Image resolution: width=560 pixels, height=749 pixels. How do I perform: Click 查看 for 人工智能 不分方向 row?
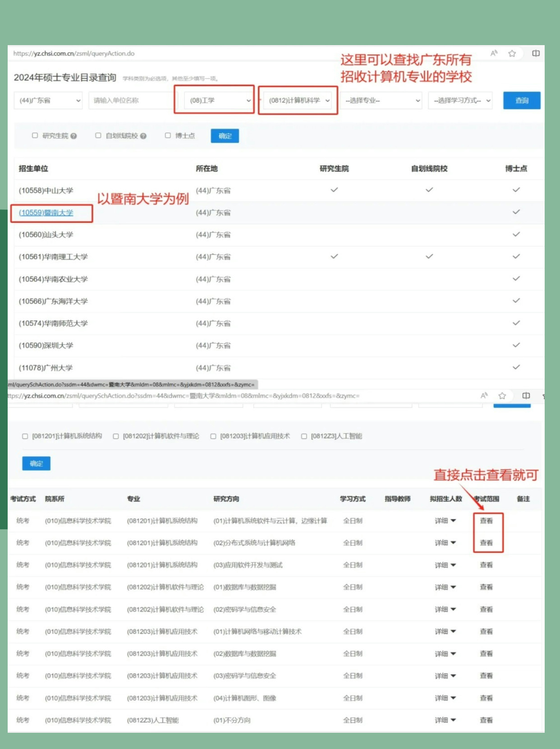486,720
